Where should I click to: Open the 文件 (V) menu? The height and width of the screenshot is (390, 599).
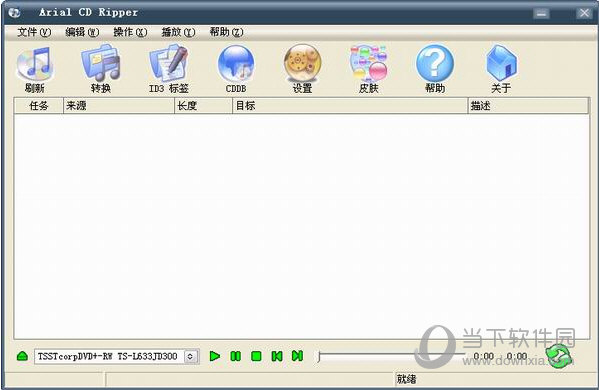coord(34,32)
